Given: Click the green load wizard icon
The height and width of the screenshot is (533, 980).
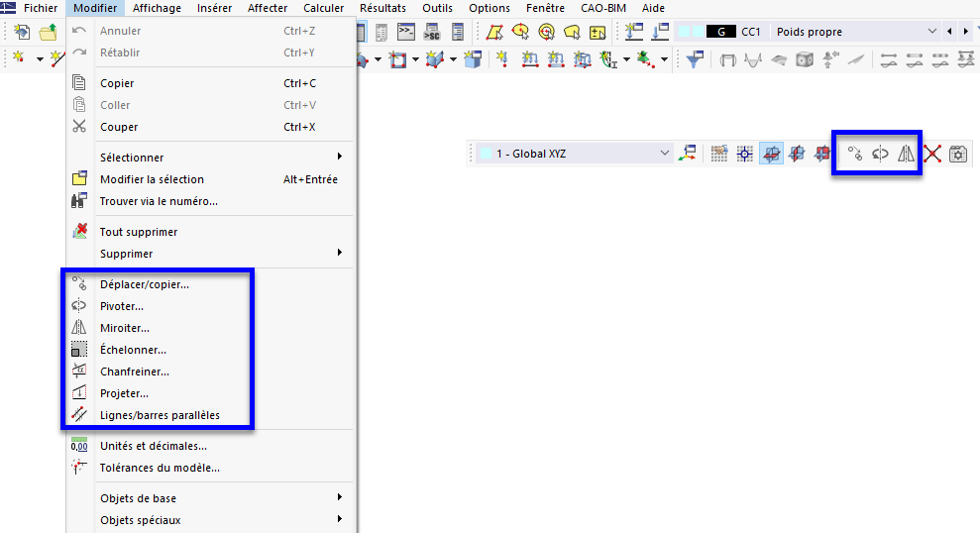Looking at the screenshot, I should 644,59.
